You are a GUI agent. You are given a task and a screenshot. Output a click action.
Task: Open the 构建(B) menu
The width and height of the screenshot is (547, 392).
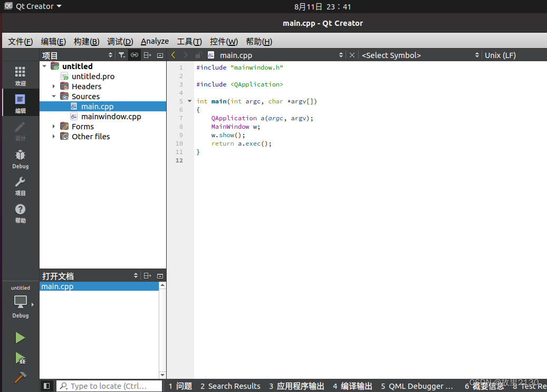coord(87,42)
